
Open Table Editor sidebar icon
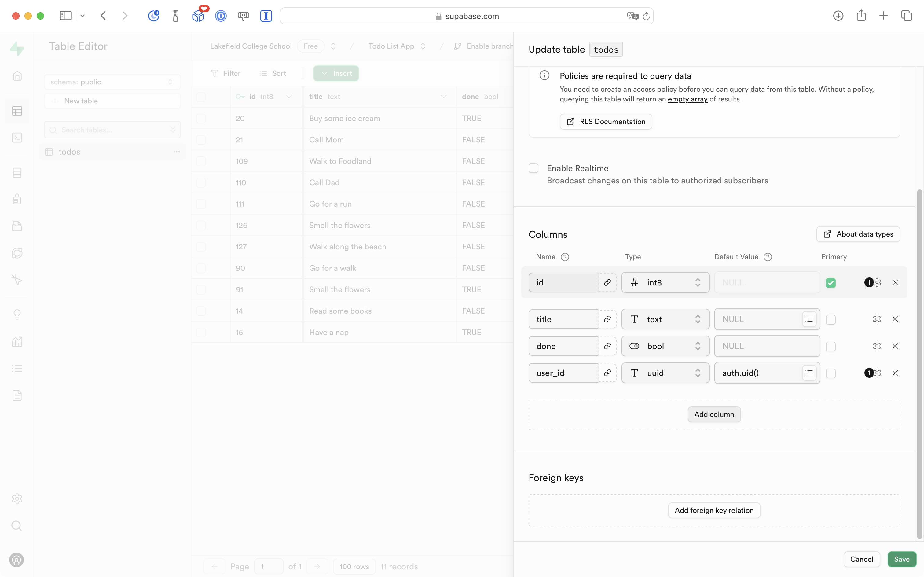tap(17, 111)
